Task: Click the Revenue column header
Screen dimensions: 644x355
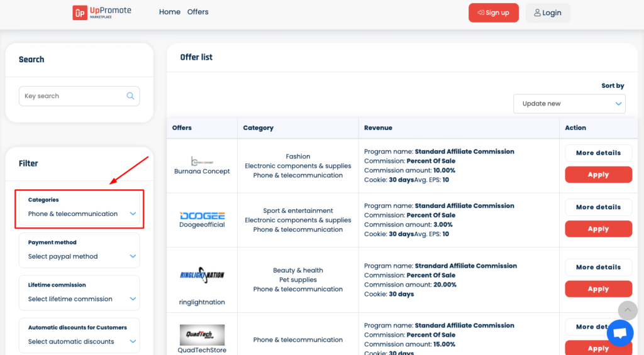Action: click(x=378, y=128)
